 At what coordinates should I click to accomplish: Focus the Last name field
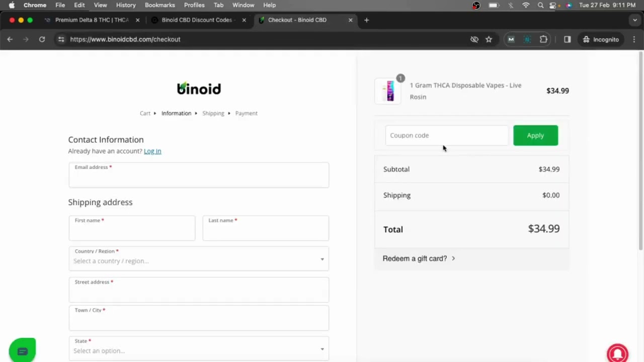click(x=266, y=228)
